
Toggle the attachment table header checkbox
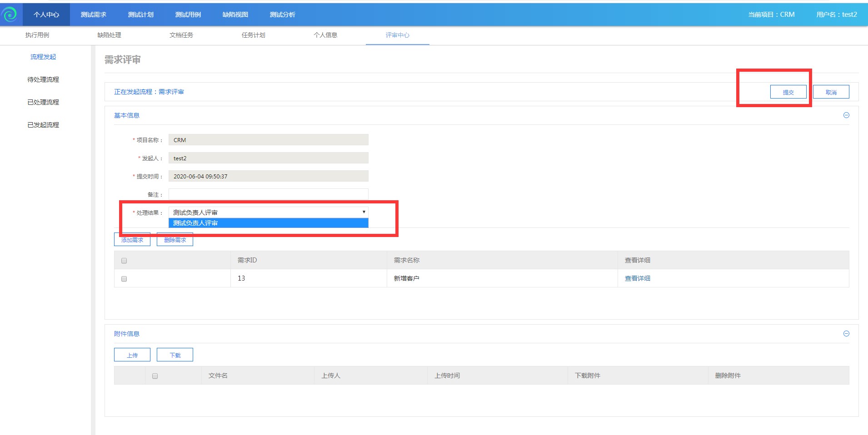click(x=155, y=376)
